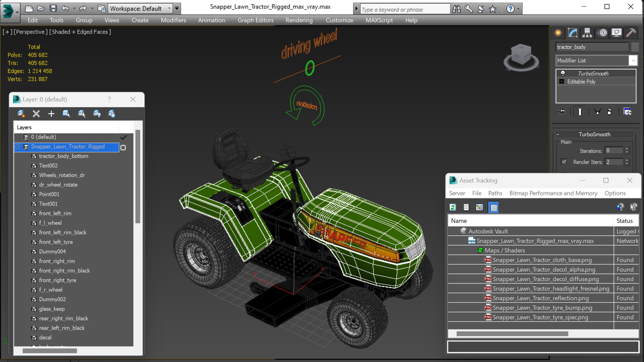644x362 pixels.
Task: Click the [+] viewport options label
Action: click(7, 32)
